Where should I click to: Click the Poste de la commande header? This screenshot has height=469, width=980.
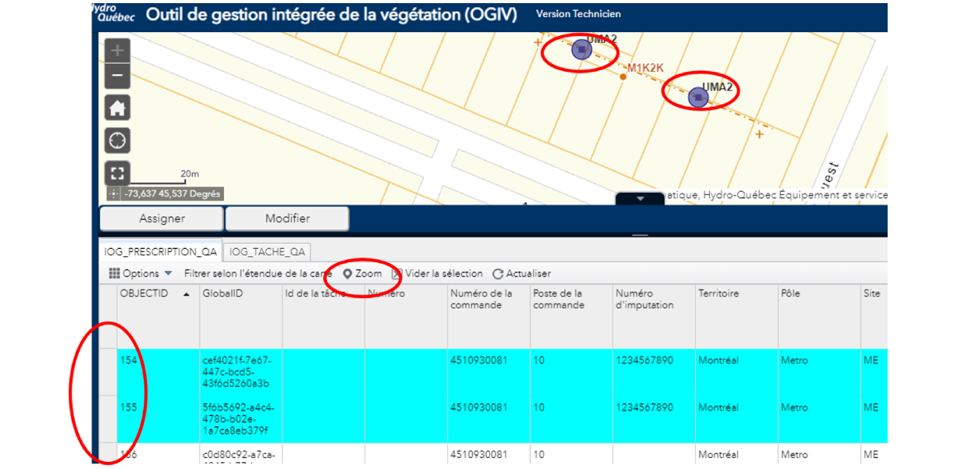(571, 316)
